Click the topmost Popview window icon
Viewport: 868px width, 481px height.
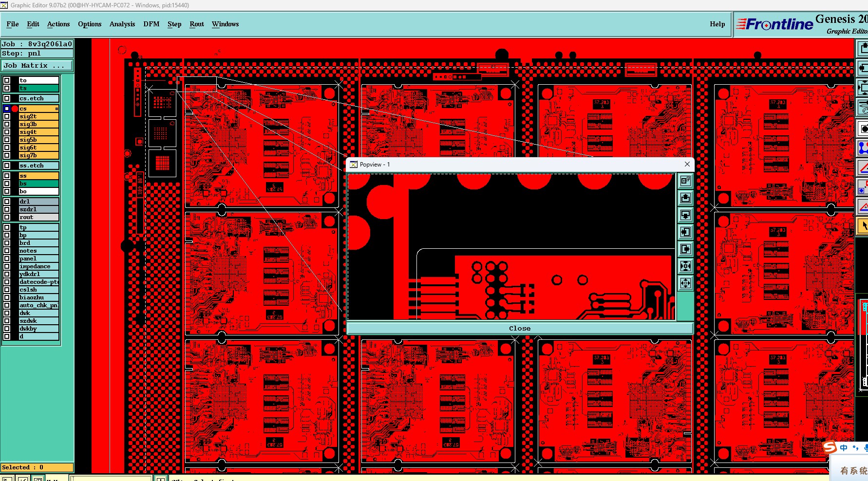(685, 181)
